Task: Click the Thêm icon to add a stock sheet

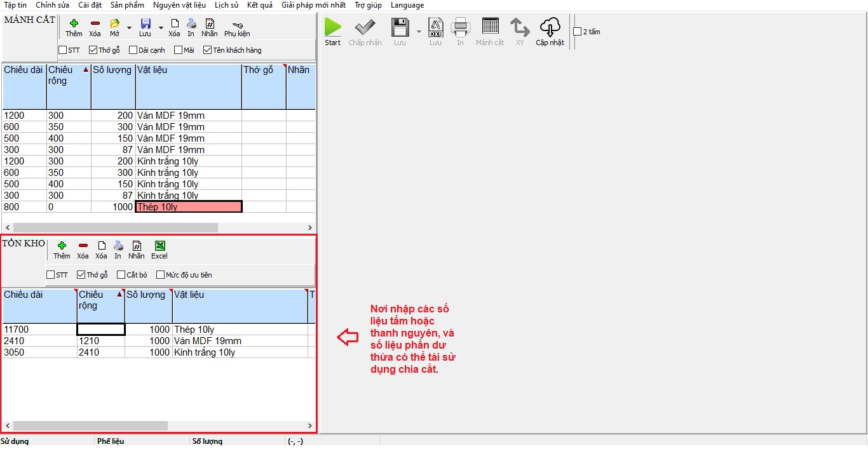Action: pos(62,248)
